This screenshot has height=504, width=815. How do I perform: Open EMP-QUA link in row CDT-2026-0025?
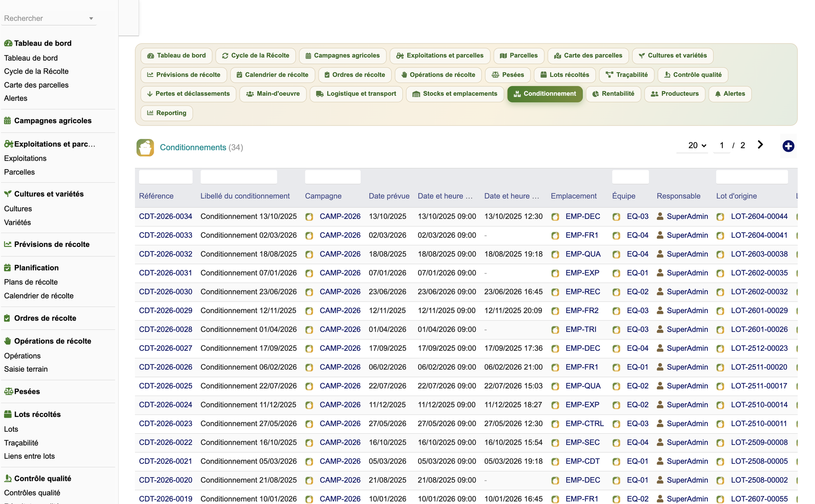click(x=583, y=386)
